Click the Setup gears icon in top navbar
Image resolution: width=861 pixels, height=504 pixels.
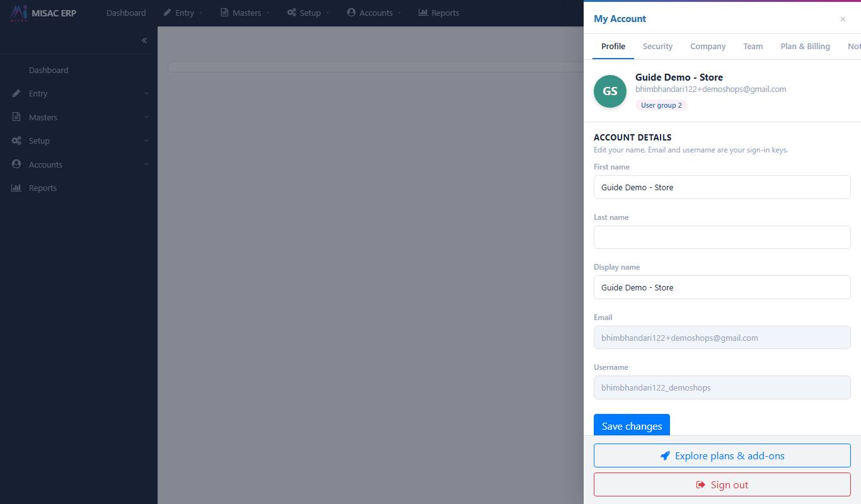(291, 13)
